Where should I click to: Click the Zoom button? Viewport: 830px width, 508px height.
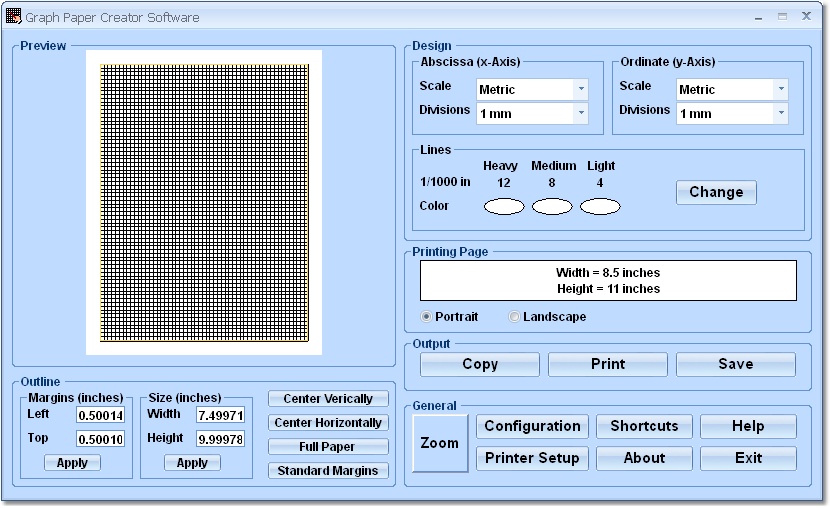[440, 443]
